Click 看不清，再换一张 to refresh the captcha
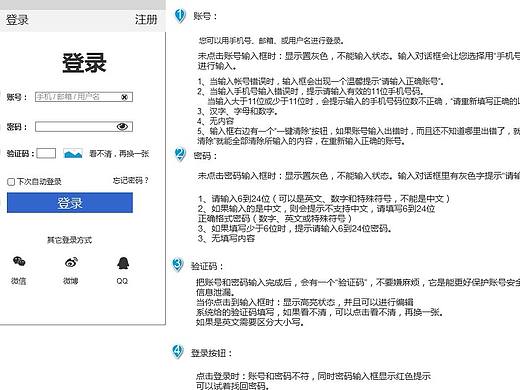The width and height of the screenshot is (520, 390). (119, 154)
